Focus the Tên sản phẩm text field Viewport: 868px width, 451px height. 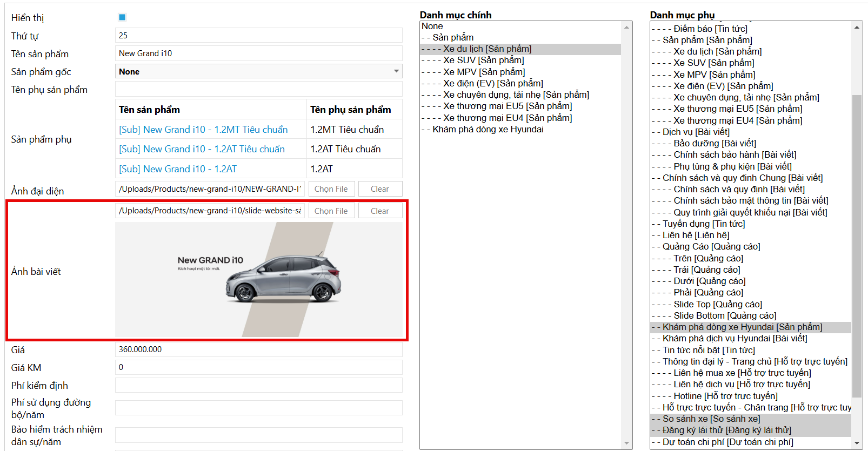pos(258,53)
